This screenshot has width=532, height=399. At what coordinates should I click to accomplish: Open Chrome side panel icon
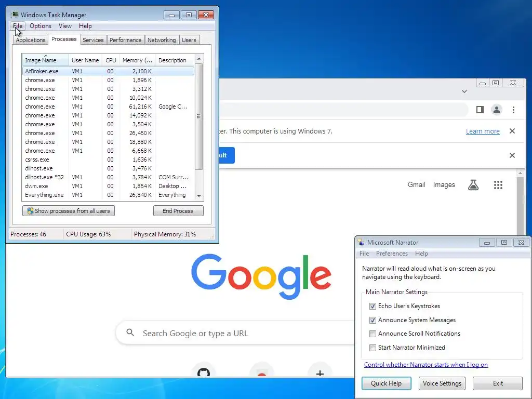tap(480, 110)
